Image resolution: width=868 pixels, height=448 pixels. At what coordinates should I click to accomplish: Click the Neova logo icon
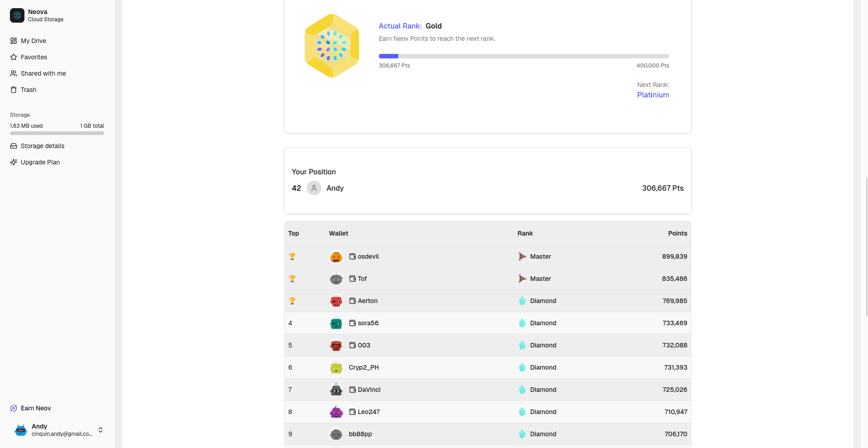(x=17, y=15)
